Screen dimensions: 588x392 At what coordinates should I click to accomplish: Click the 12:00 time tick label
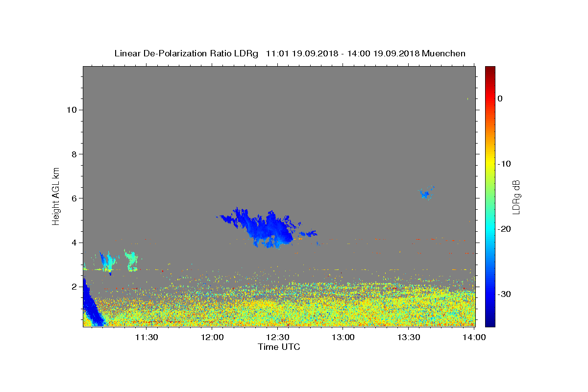click(x=213, y=337)
